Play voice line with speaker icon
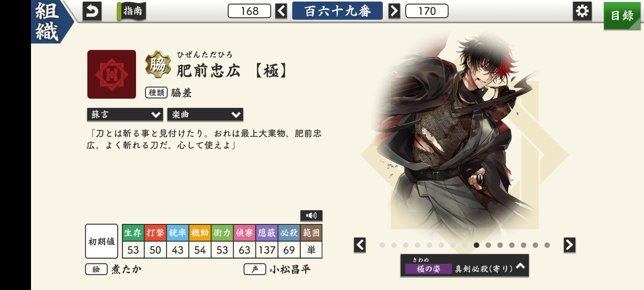 point(311,215)
